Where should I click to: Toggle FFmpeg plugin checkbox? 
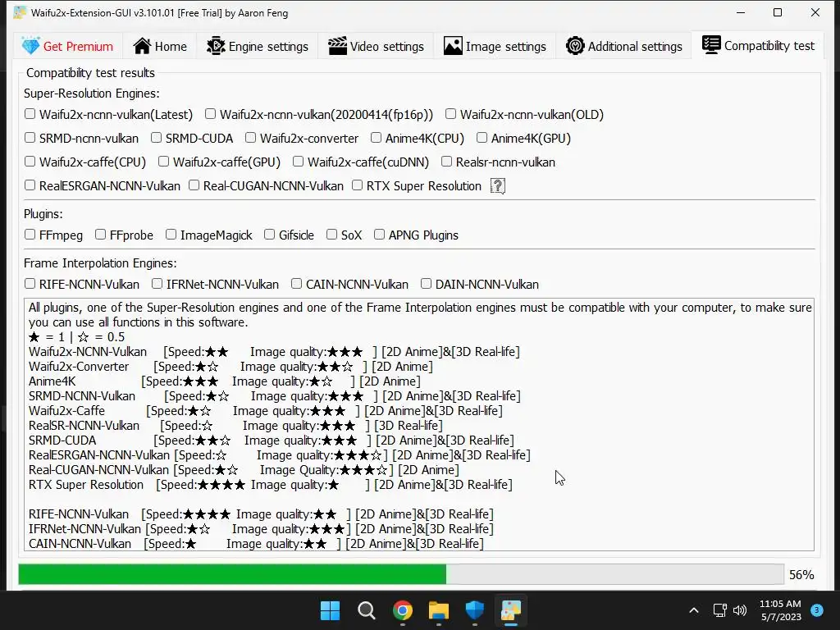(x=30, y=235)
